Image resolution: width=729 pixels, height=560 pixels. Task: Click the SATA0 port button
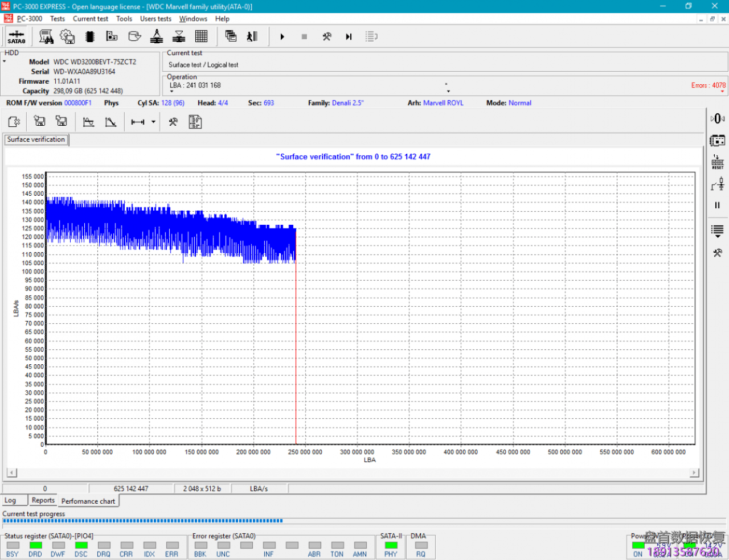tap(16, 37)
